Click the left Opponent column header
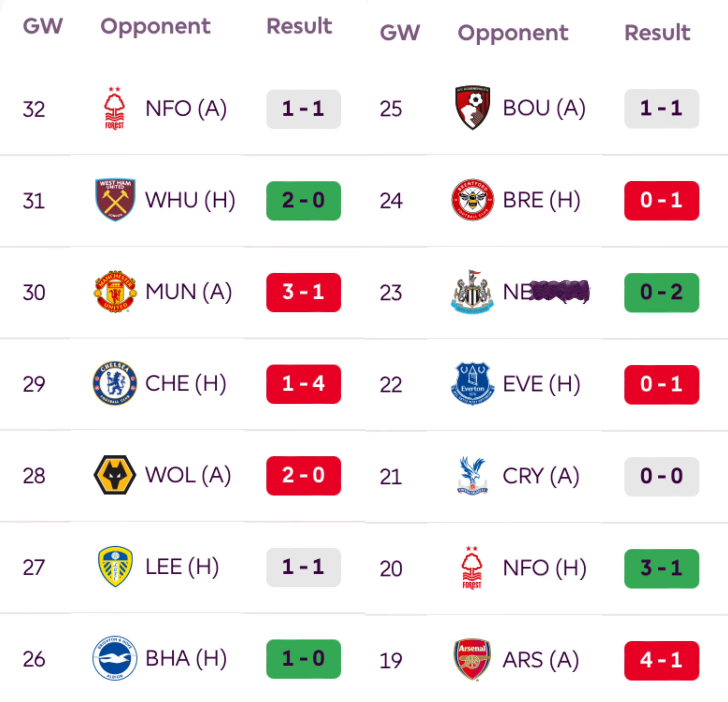728x702 pixels. [x=155, y=26]
